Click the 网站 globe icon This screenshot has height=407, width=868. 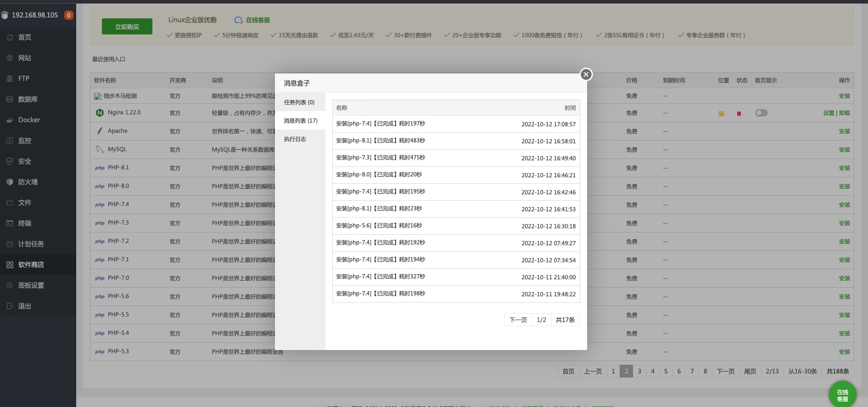(10, 58)
